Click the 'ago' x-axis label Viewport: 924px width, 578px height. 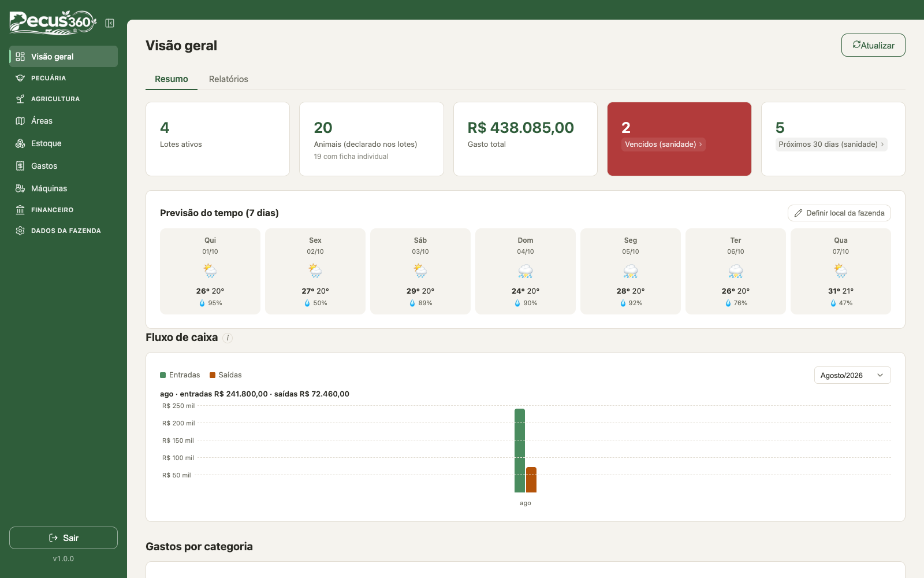[x=526, y=503]
